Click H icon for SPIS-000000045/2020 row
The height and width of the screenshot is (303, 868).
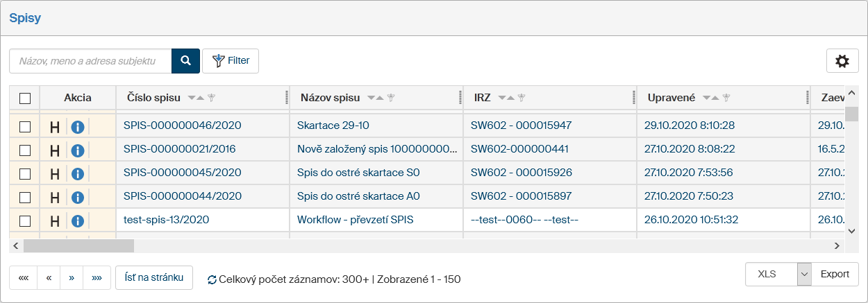(54, 174)
